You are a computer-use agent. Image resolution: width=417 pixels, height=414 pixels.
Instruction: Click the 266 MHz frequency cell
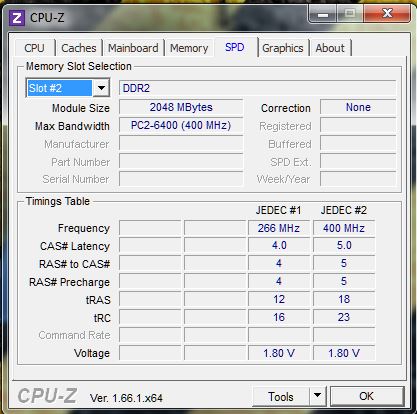279,228
